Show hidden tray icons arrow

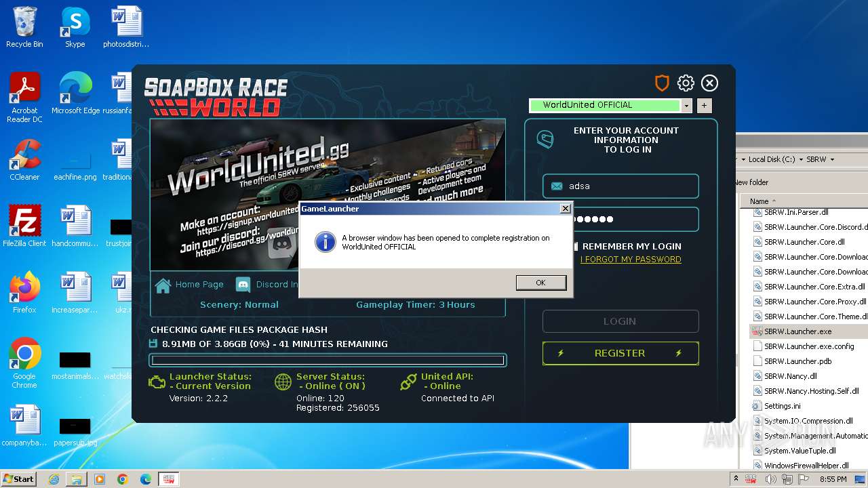click(x=736, y=479)
